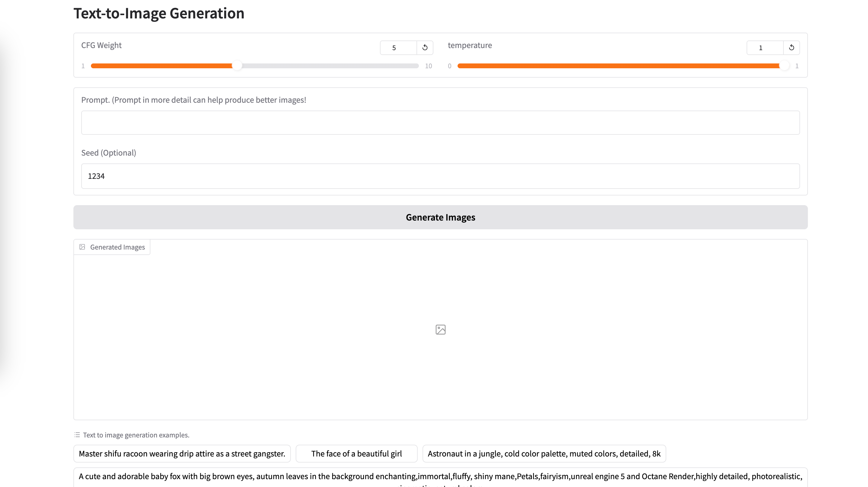Reset the CFG Weight value
Viewport: 868px width, 487px height.
(x=425, y=47)
